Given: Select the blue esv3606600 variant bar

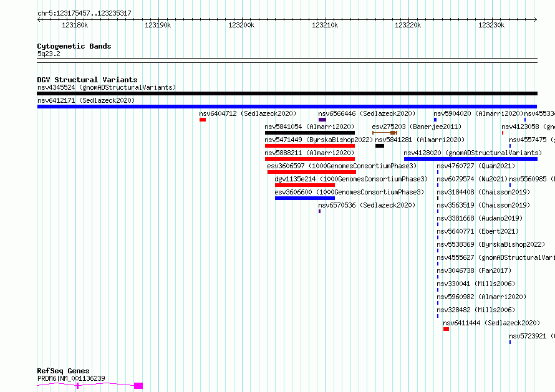Looking at the screenshot, I should coord(305,198).
